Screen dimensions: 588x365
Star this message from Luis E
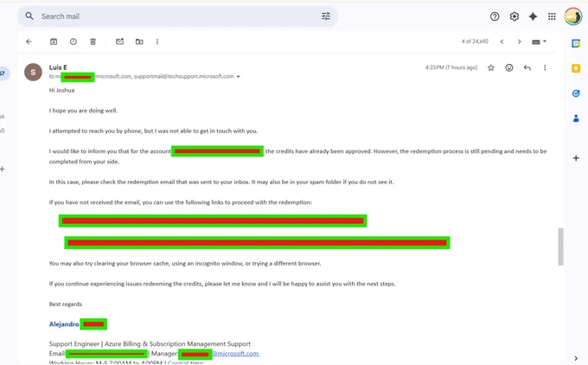[x=491, y=67]
